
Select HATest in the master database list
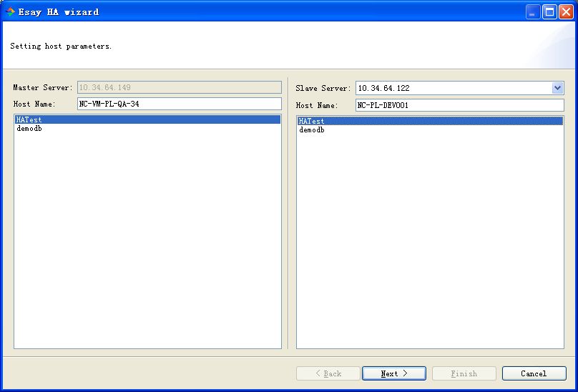click(29, 120)
